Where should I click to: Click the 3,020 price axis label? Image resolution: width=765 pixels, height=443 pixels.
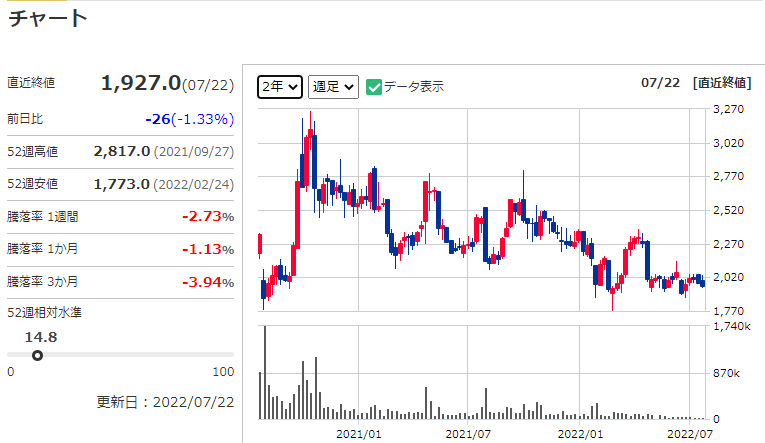click(x=728, y=143)
